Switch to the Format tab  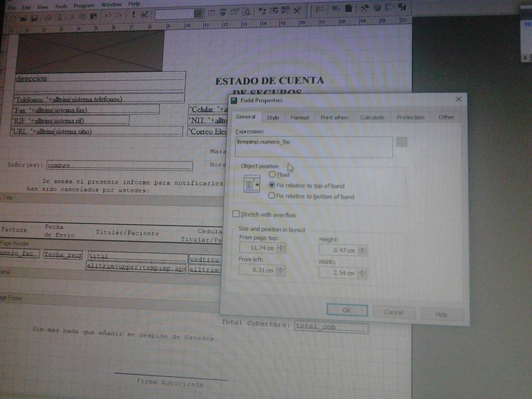[x=300, y=117]
